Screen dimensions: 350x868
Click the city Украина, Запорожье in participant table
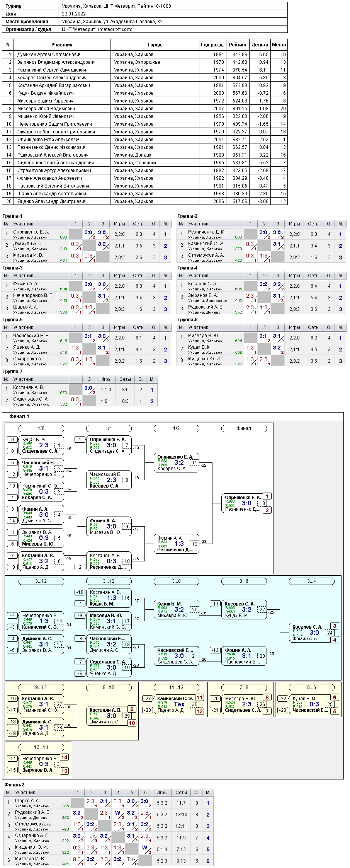click(137, 62)
